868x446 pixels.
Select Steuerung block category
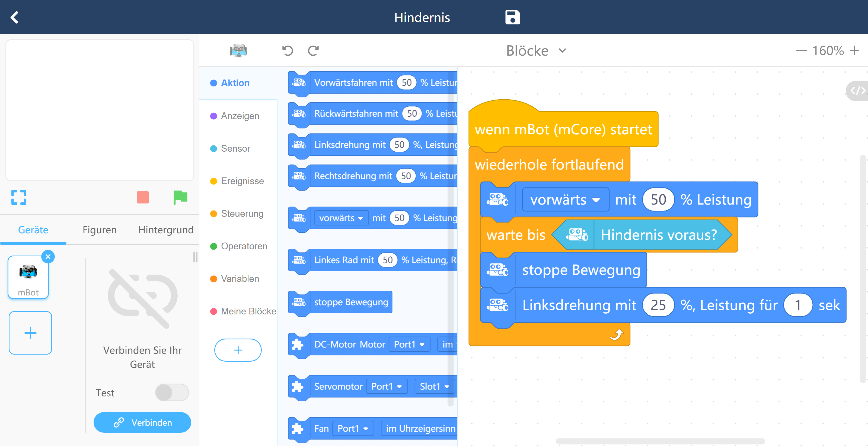pyautogui.click(x=238, y=214)
